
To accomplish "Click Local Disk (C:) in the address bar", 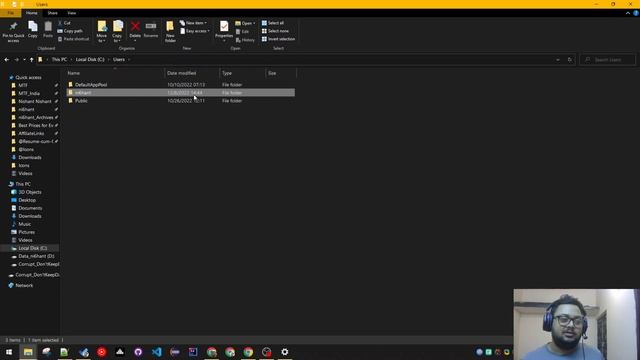I will point(90,60).
